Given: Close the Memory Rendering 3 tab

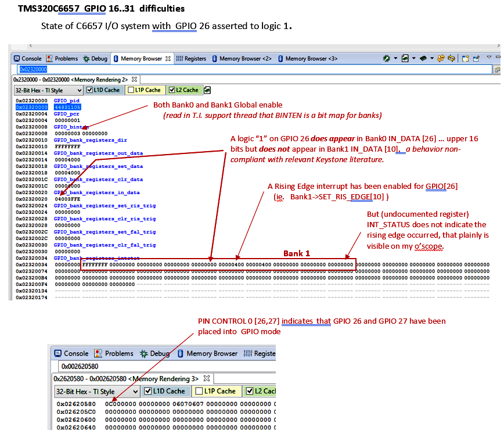Looking at the screenshot, I should pyautogui.click(x=207, y=378).
